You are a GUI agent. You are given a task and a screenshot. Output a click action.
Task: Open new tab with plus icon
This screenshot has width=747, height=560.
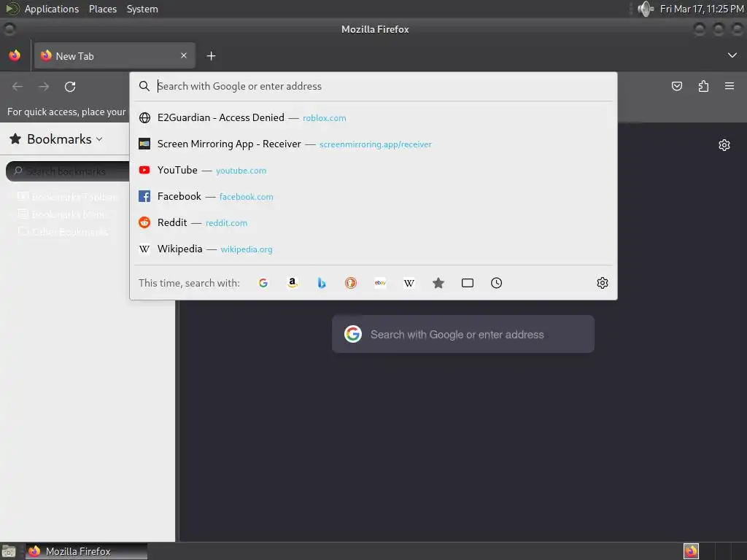coord(211,56)
